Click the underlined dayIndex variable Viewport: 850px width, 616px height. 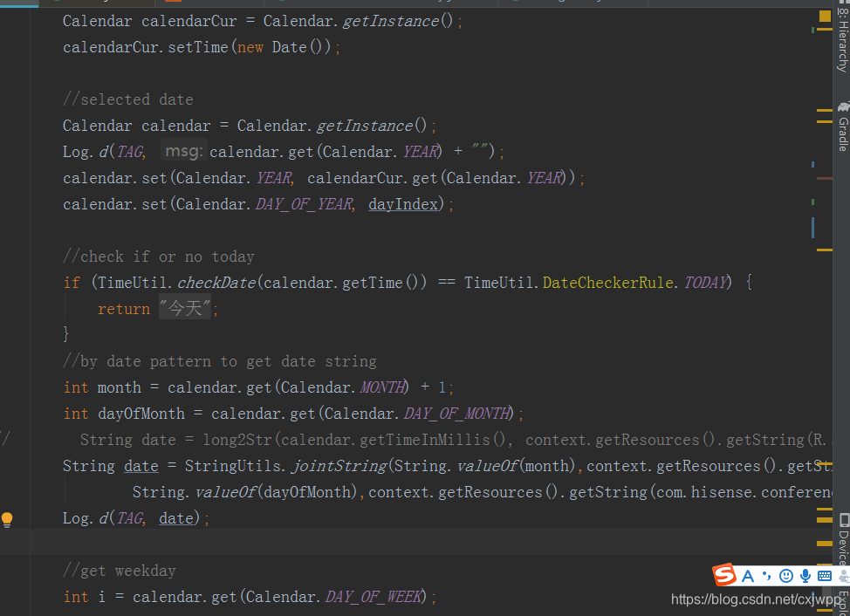pyautogui.click(x=402, y=203)
